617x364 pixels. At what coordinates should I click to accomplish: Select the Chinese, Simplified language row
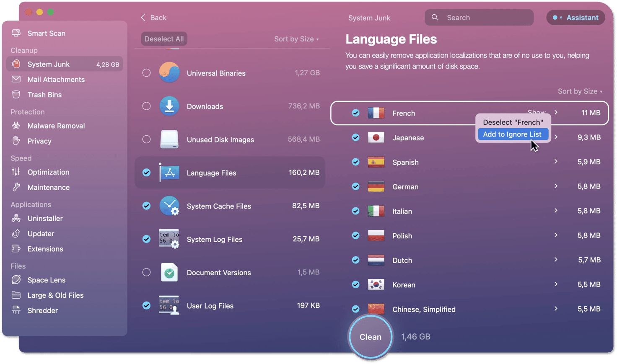point(469,309)
